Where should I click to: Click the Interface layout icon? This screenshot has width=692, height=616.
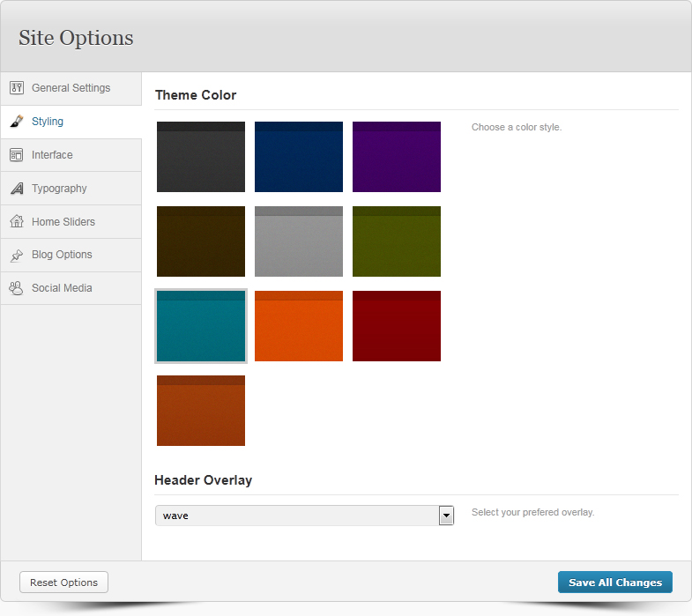click(x=16, y=155)
